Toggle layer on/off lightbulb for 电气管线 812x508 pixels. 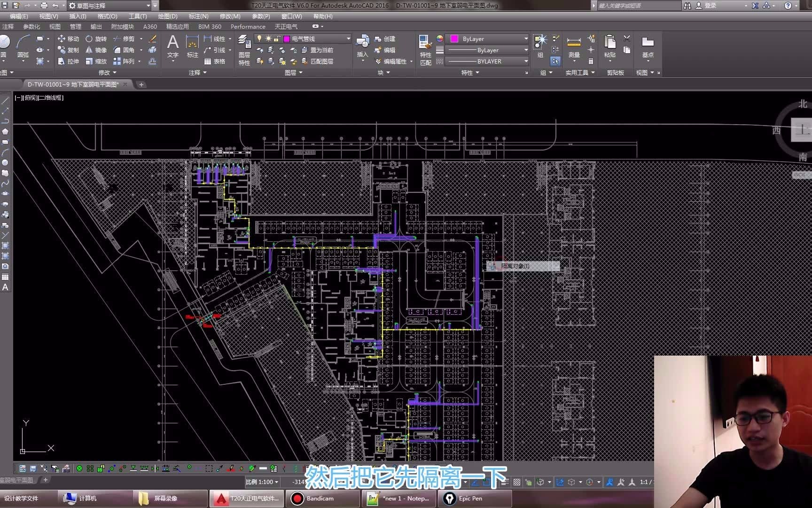pos(259,39)
